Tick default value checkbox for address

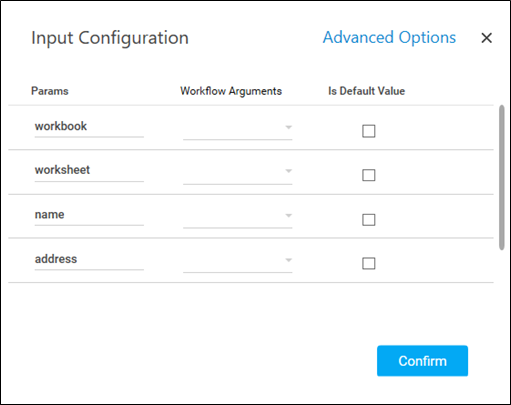pyautogui.click(x=369, y=263)
